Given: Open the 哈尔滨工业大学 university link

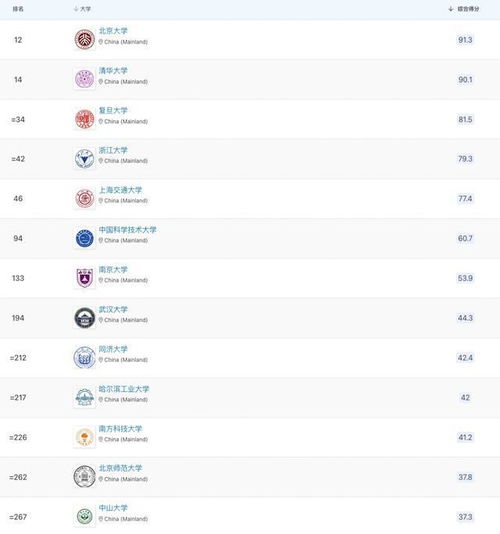Looking at the screenshot, I should click(x=124, y=389).
